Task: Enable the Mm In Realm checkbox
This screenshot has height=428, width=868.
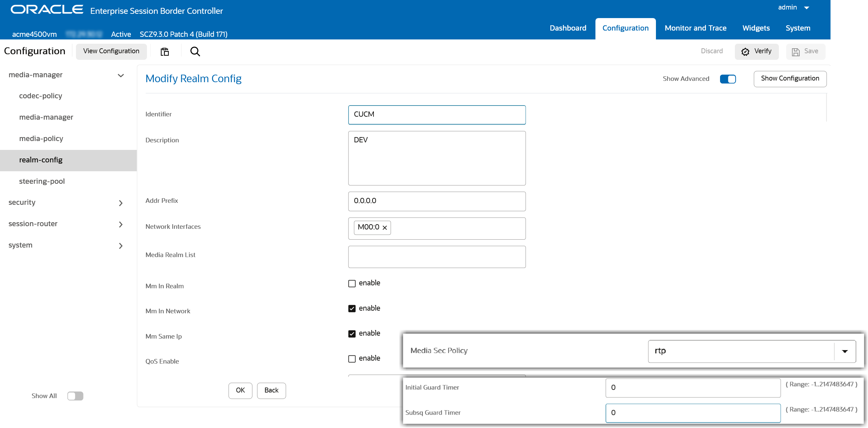Action: coord(352,283)
